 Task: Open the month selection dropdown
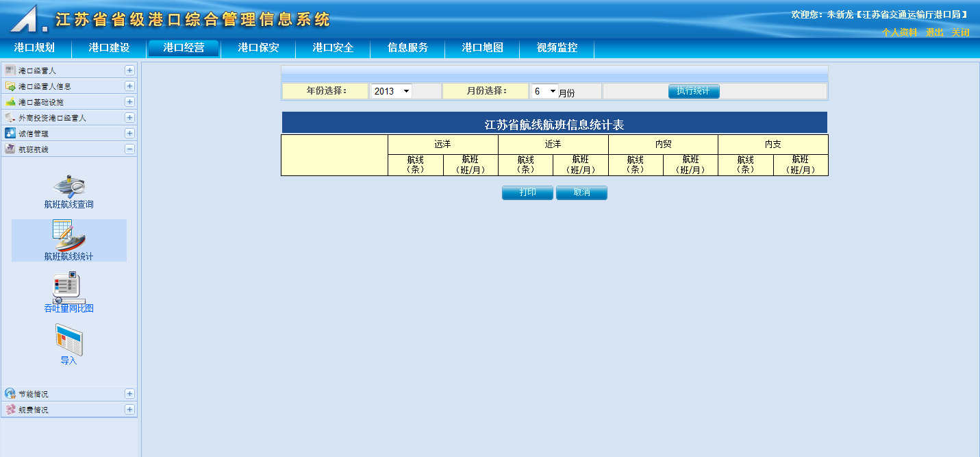tap(544, 91)
